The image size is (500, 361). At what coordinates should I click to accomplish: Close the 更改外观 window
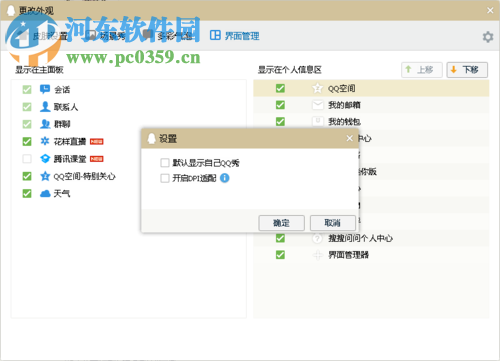click(x=490, y=10)
